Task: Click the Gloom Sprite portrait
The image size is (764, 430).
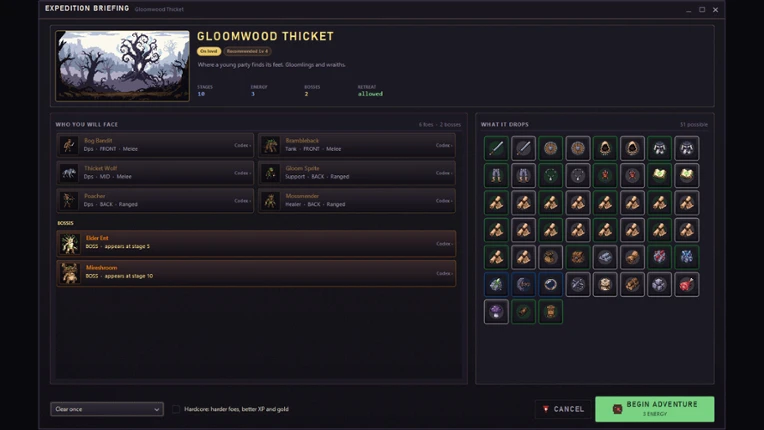Action: point(270,173)
